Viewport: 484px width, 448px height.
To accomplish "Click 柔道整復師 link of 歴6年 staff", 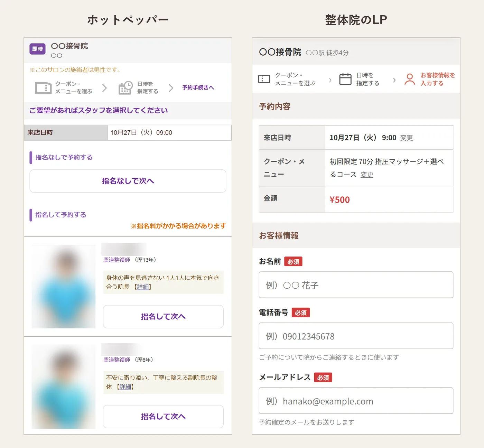I will (117, 360).
